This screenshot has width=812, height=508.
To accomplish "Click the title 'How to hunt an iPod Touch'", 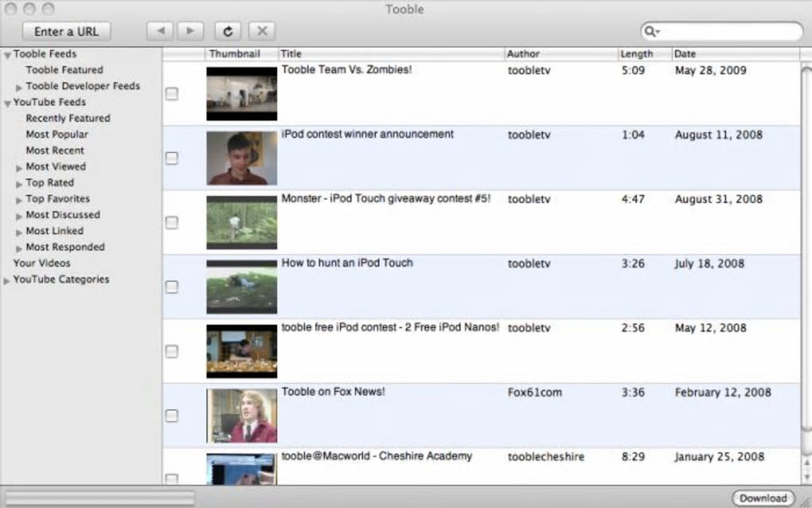I will (347, 263).
